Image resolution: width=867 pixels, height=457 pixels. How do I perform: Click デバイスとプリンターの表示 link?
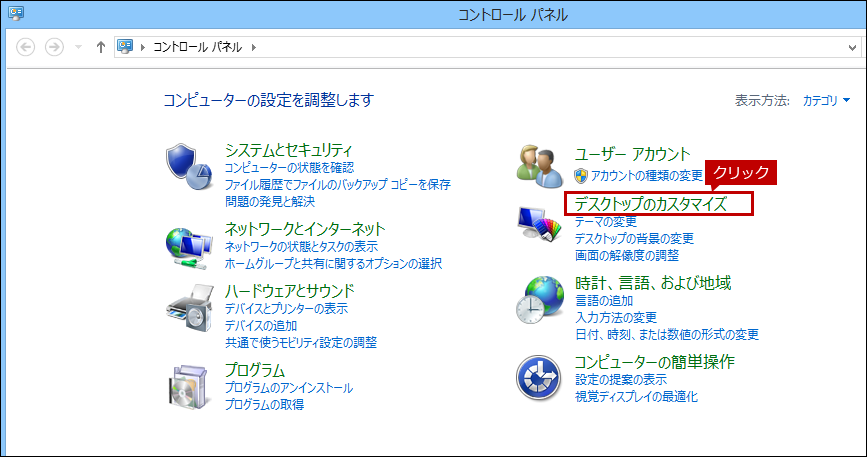(x=286, y=308)
